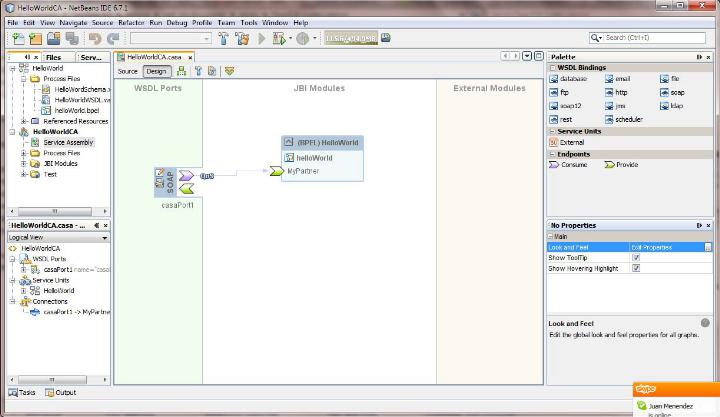This screenshot has height=417, width=720.
Task: Select the Design view button
Action: (x=157, y=72)
